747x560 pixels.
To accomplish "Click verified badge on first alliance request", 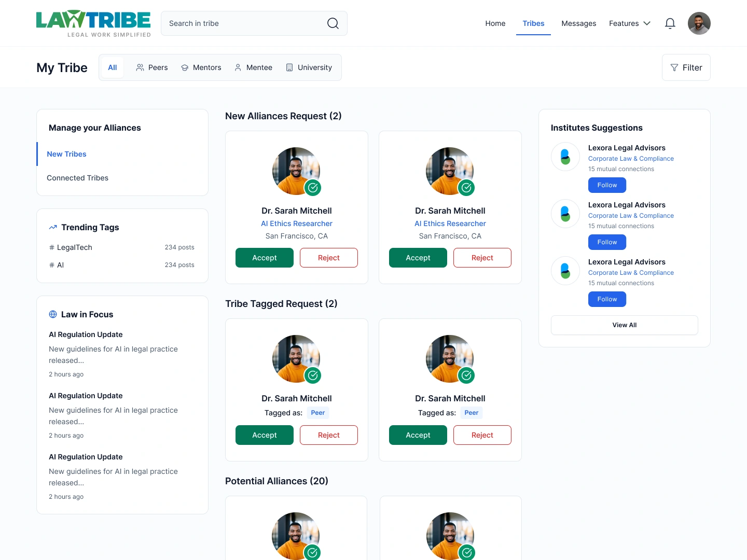I will click(313, 188).
